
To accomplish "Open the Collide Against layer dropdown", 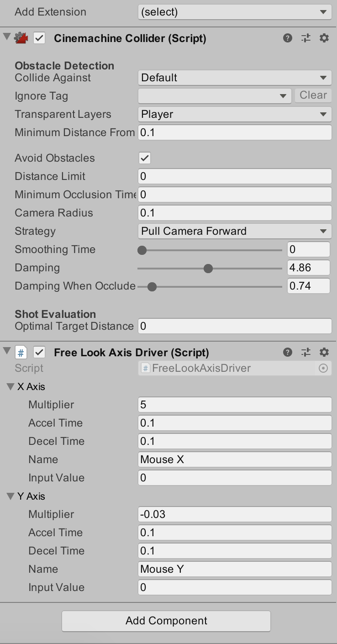I will [235, 78].
